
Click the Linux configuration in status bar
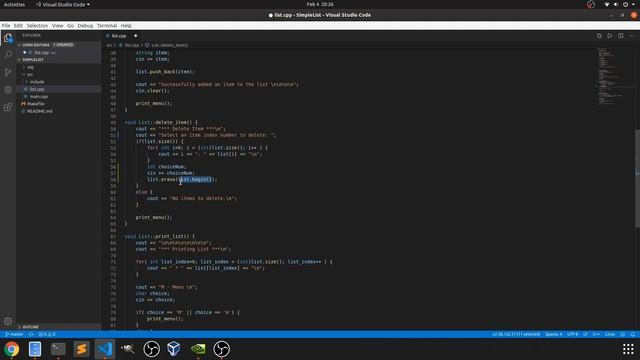tap(610, 334)
